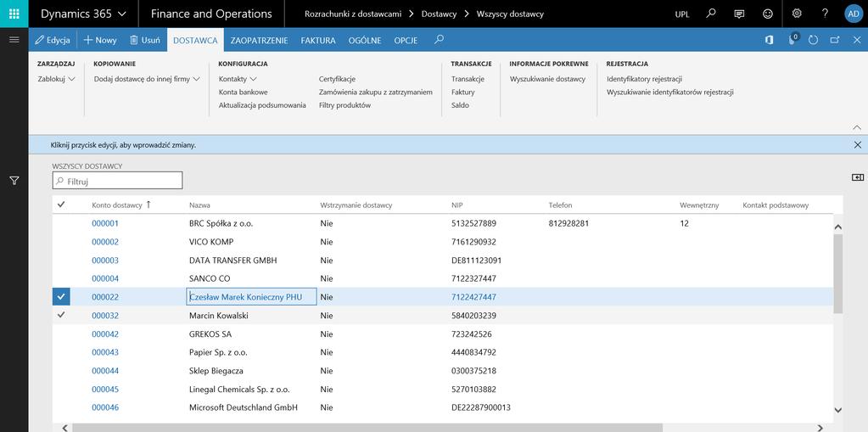This screenshot has width=868, height=432.
Task: Toggle the row 000032 selection checkmark
Action: point(61,315)
